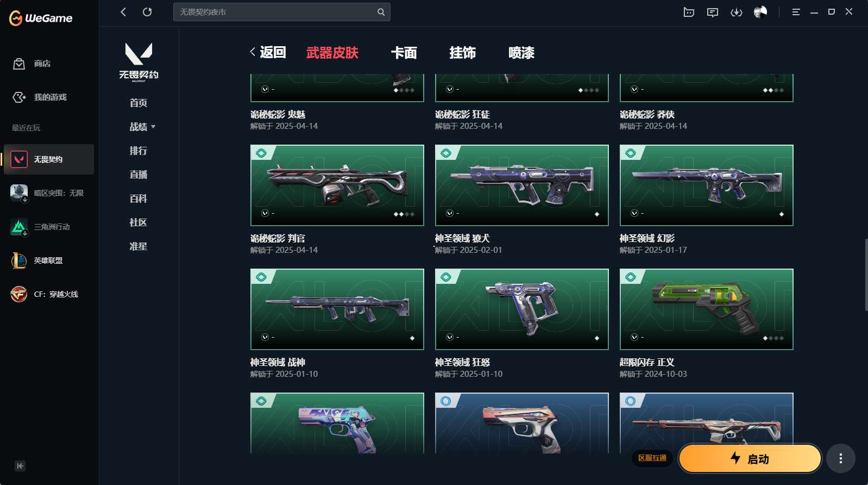Screen dimensions: 868x485
Task: Open the messages chat icon in header
Action: pos(713,12)
